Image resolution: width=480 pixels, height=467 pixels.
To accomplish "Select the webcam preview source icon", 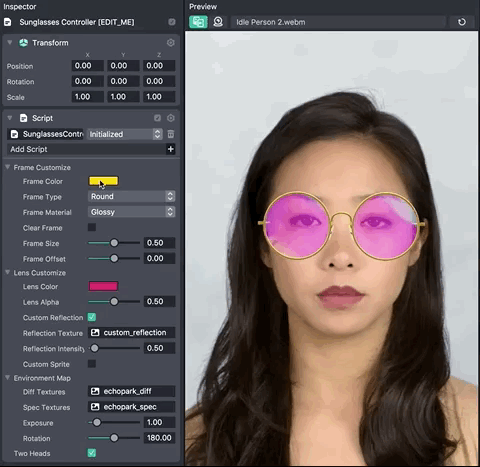I will [218, 22].
